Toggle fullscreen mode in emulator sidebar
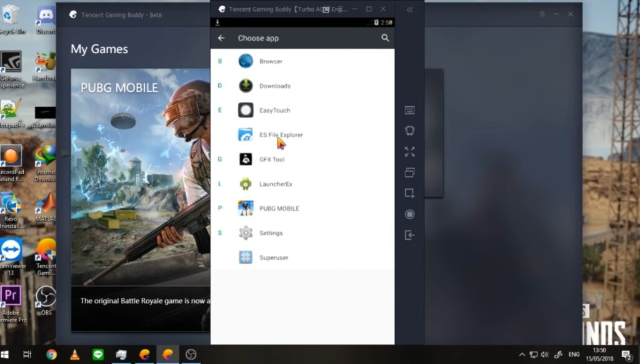 (409, 152)
